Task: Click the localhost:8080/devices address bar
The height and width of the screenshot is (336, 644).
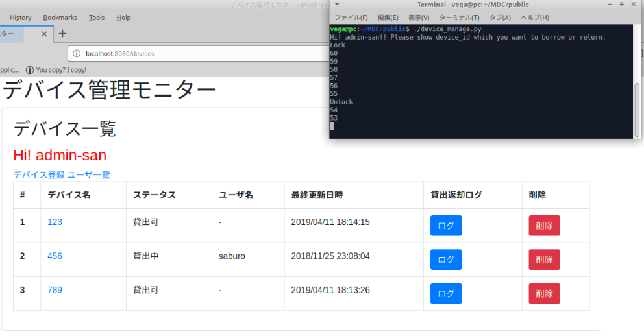Action: point(195,53)
